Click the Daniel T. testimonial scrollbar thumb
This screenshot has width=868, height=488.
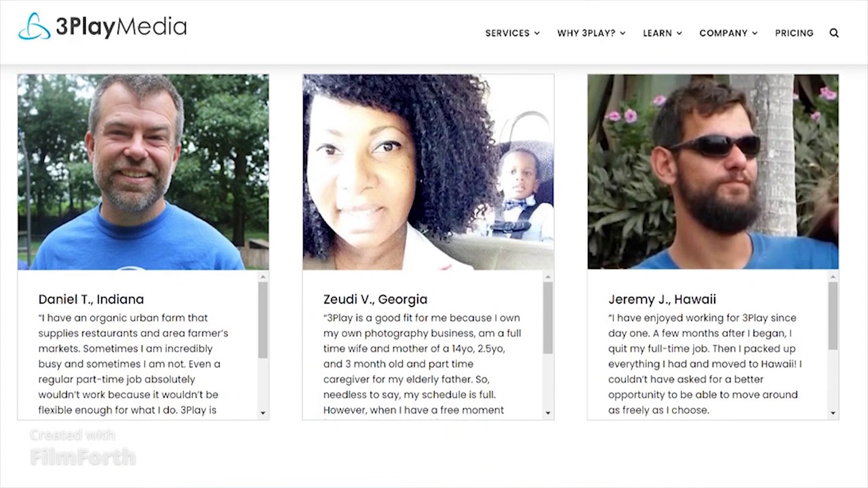263,320
